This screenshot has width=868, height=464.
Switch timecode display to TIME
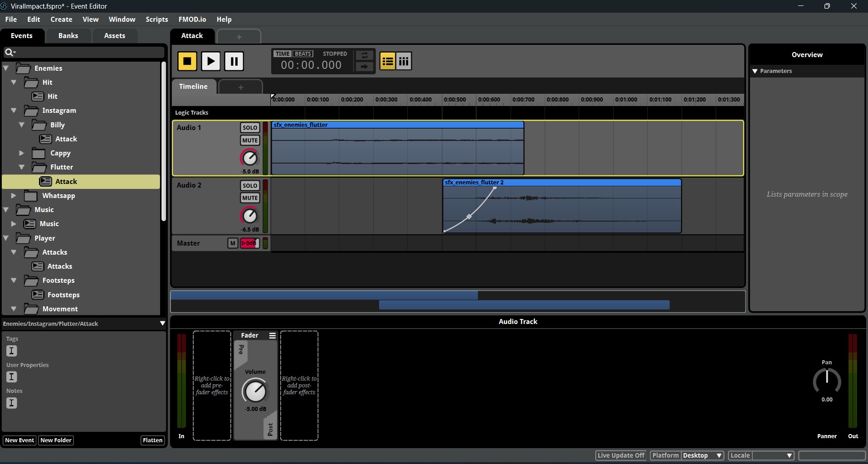(x=283, y=53)
